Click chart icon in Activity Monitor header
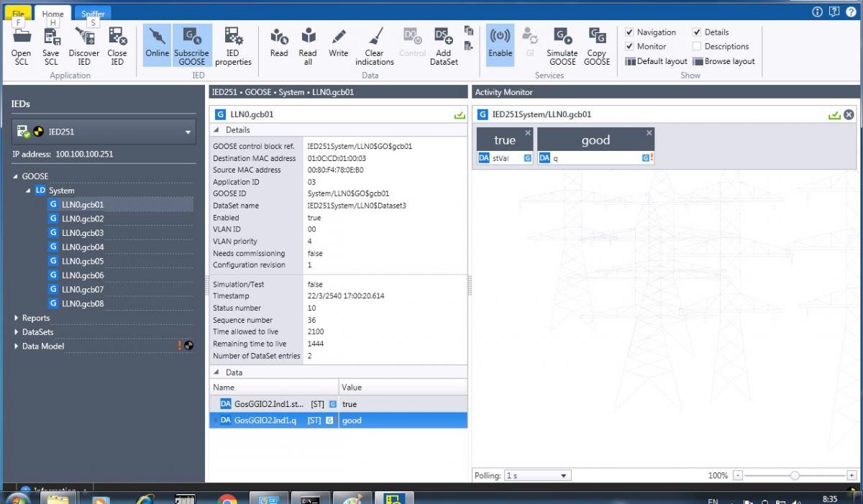 (834, 114)
